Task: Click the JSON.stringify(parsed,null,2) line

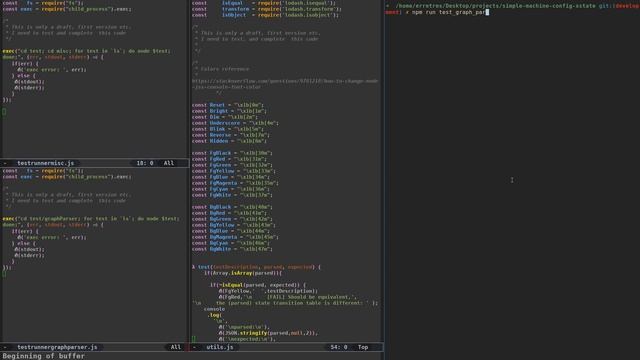Action: [268, 333]
